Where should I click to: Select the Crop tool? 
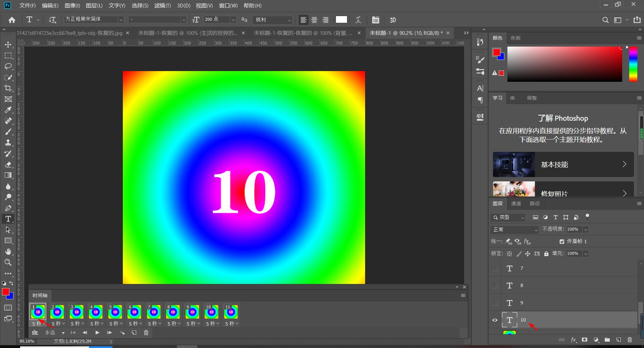pyautogui.click(x=8, y=88)
